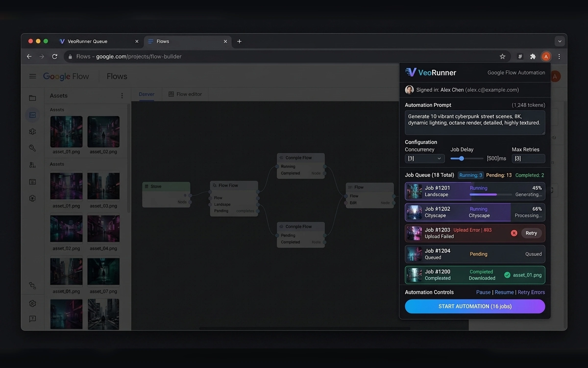Click into the Automation Prompt text area

[475, 122]
